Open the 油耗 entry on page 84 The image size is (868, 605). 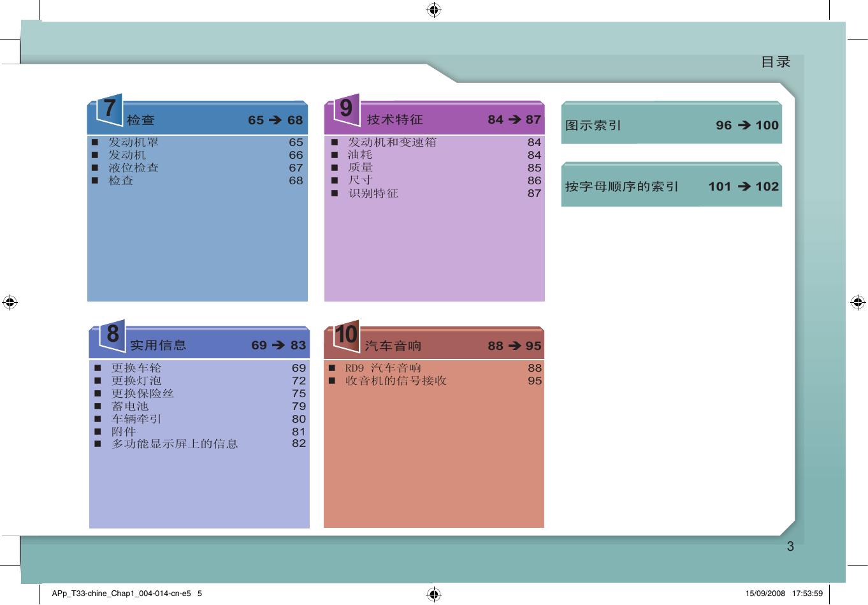(360, 155)
